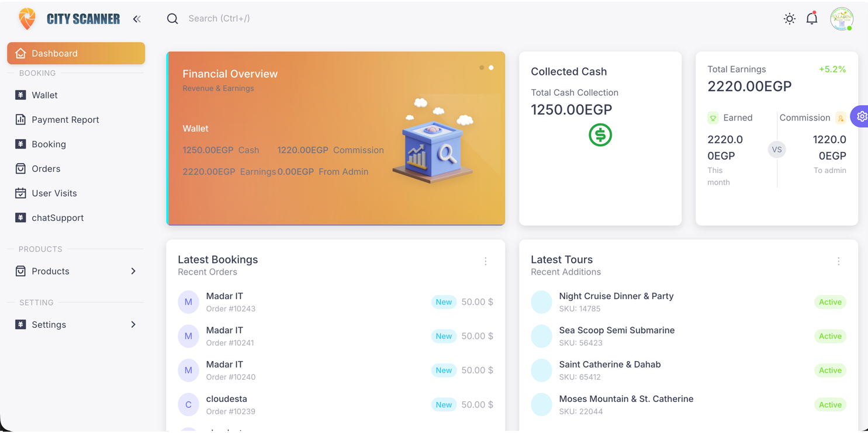Toggle Active status for Night Cruise Dinner & Party
868x433 pixels.
click(x=830, y=302)
